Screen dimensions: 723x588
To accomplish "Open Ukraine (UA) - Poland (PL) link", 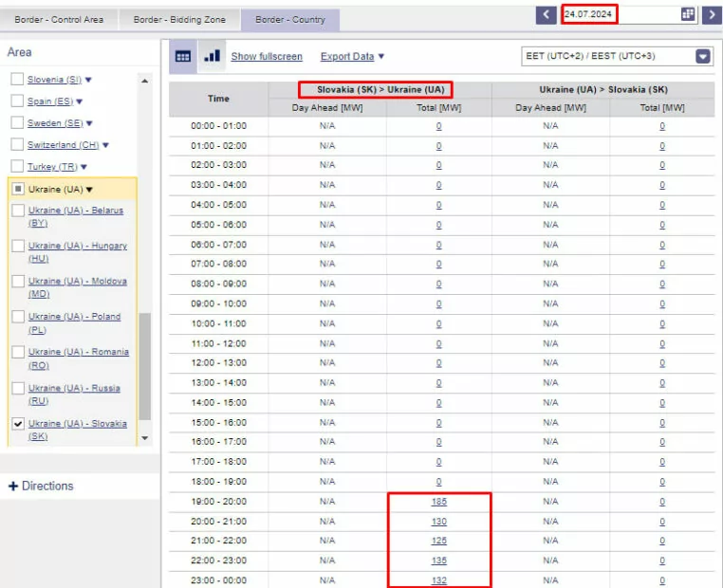I will [74, 323].
